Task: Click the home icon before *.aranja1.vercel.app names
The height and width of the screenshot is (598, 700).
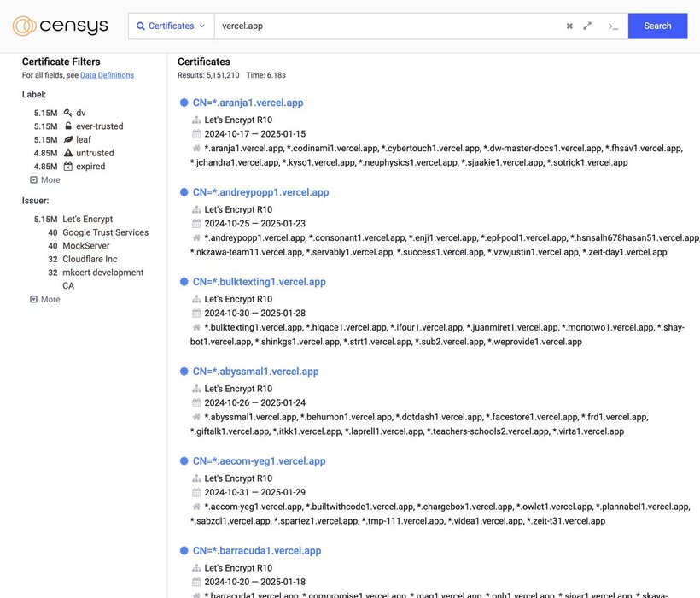Action: [x=196, y=148]
